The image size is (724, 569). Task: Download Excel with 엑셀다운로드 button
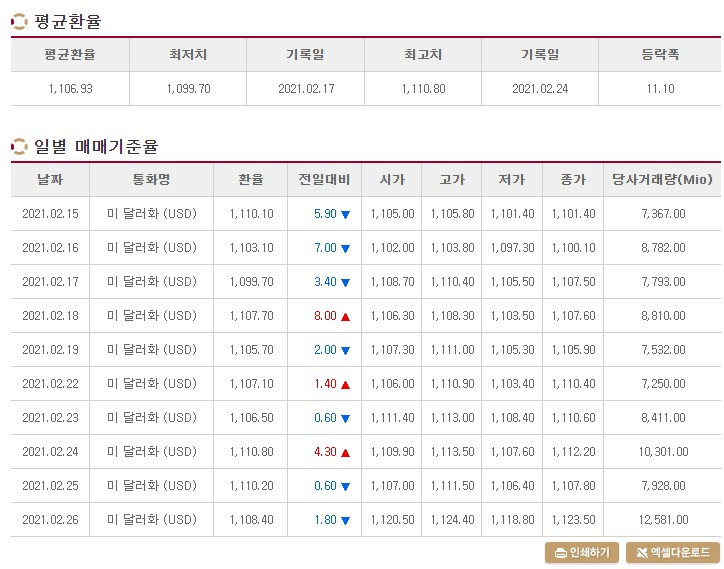click(673, 552)
